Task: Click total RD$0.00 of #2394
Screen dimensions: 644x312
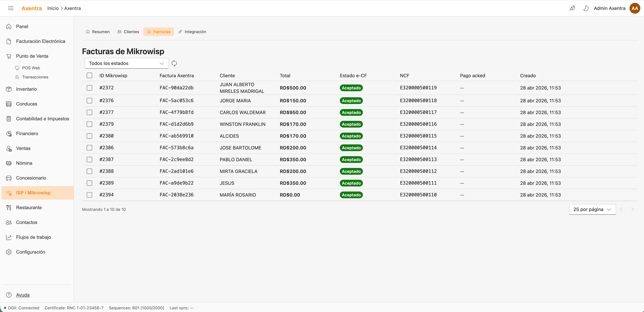Action: click(x=290, y=195)
